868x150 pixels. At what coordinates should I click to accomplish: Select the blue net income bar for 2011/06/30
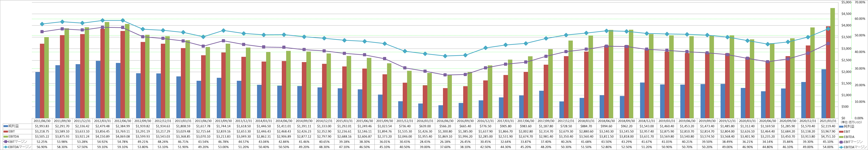(37, 95)
